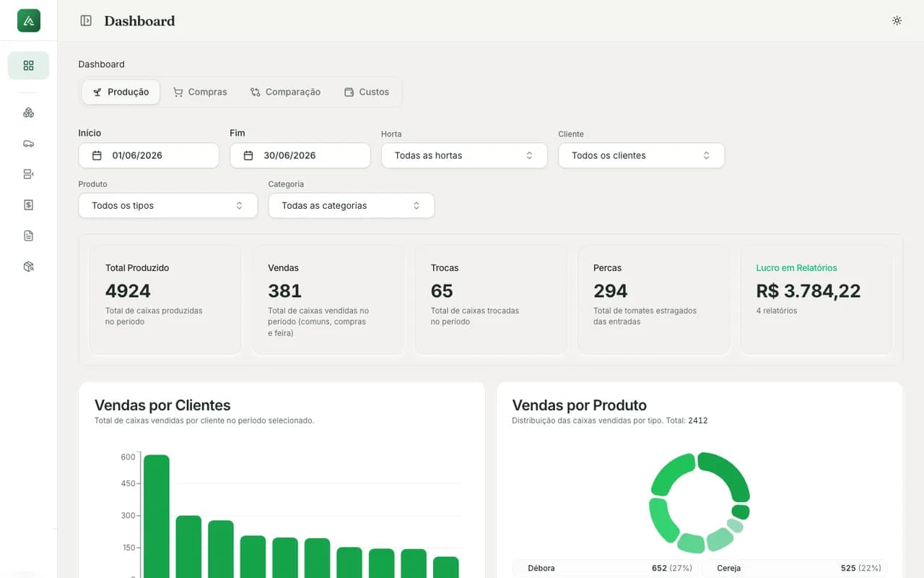Click the green app logo icon
The image size is (924, 578).
click(29, 20)
